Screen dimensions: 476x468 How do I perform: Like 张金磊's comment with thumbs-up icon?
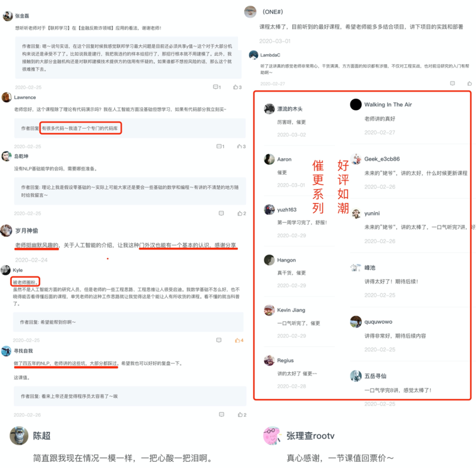pyautogui.click(x=235, y=87)
